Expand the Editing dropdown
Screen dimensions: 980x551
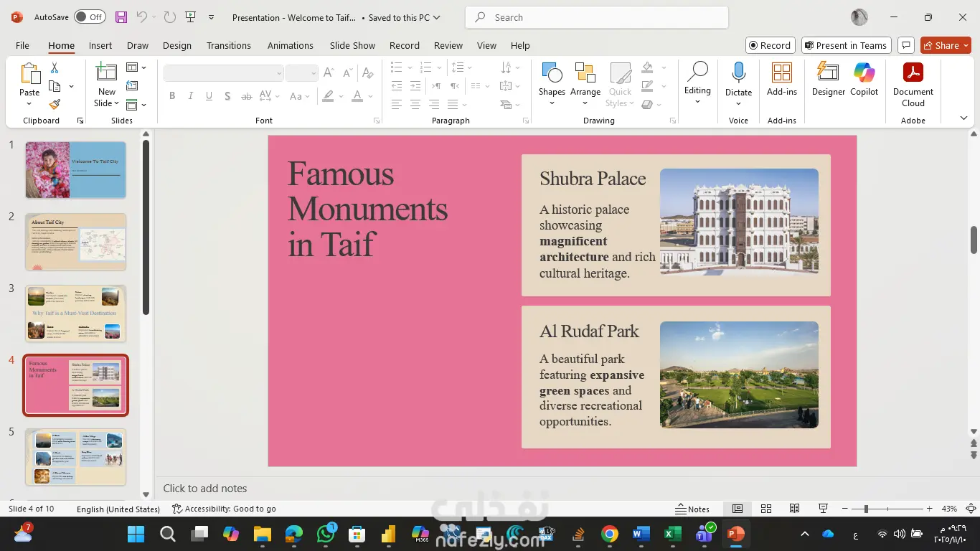coord(697,101)
